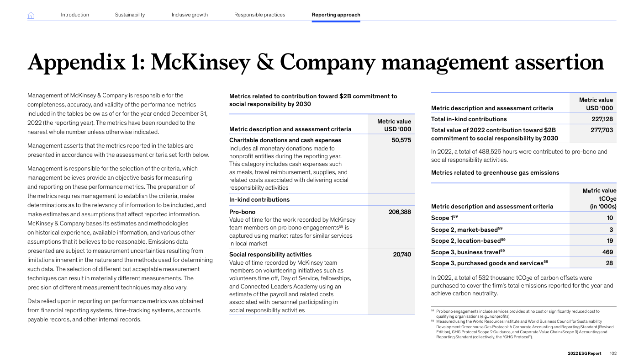Click footnote 58 marker after 'pro bono engagements'
644x363 pixels.
click(x=341, y=226)
